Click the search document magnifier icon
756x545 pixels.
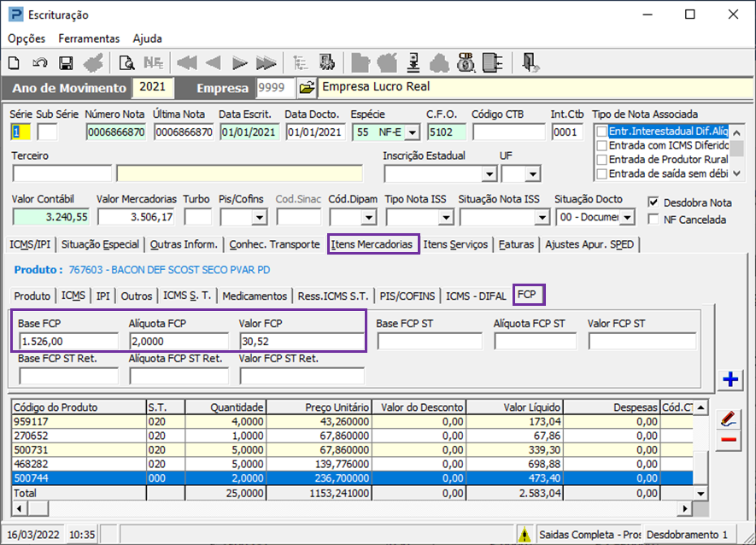[x=126, y=62]
